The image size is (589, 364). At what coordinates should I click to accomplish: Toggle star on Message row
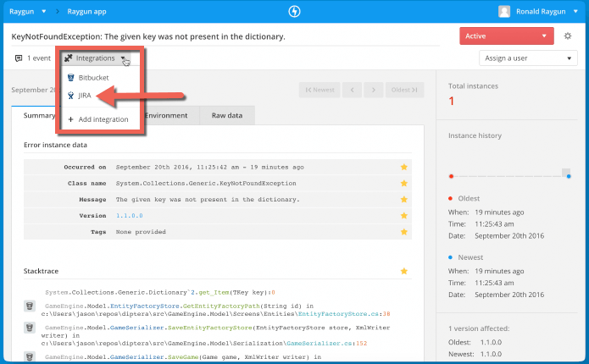(x=403, y=199)
